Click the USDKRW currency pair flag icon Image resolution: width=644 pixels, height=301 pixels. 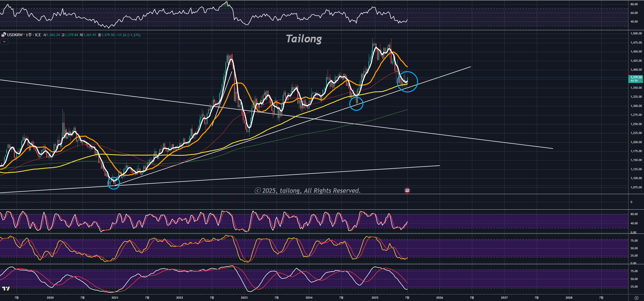[x=3, y=35]
